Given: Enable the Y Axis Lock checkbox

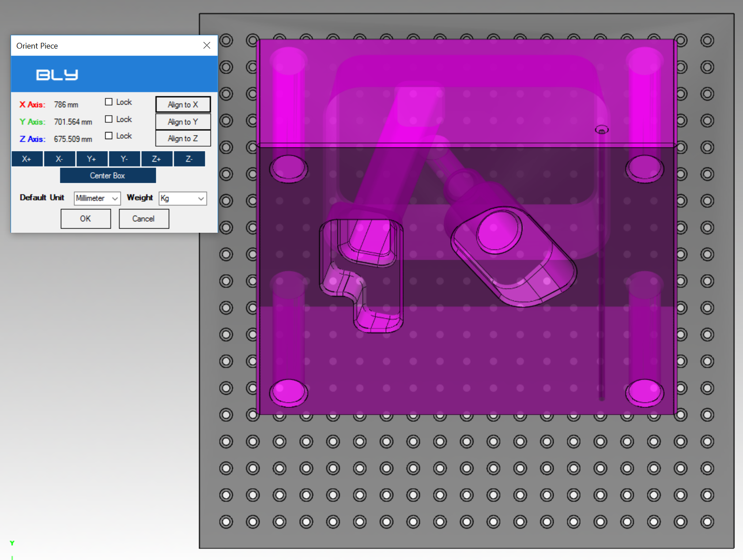Looking at the screenshot, I should pos(109,119).
